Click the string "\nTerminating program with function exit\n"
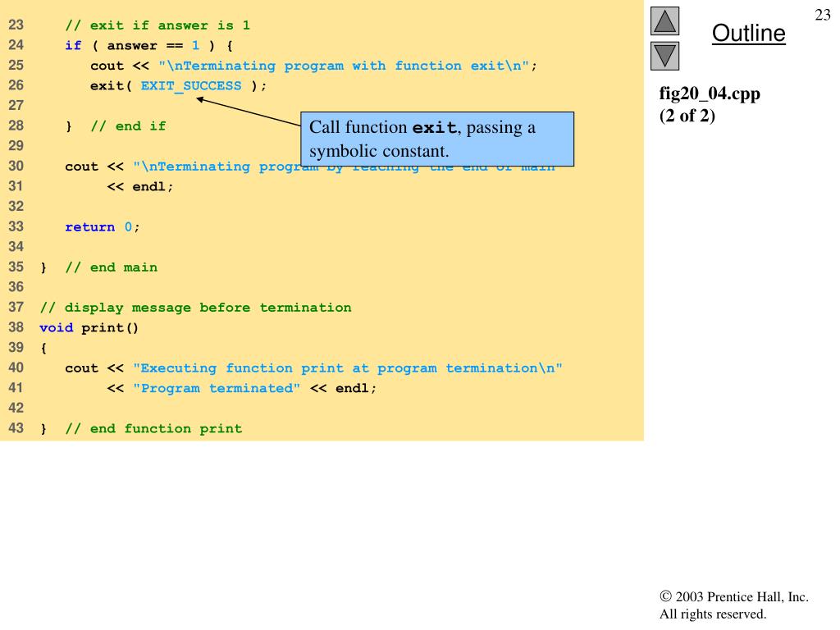This screenshot has width=840, height=630. click(x=344, y=66)
